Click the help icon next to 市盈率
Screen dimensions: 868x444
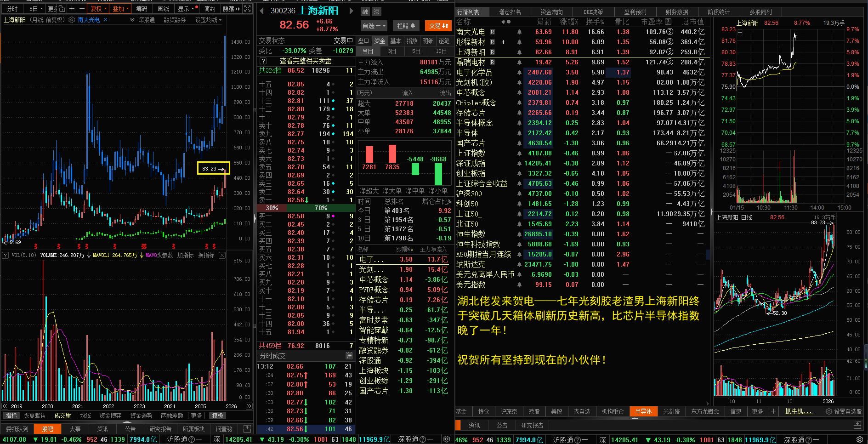point(668,22)
